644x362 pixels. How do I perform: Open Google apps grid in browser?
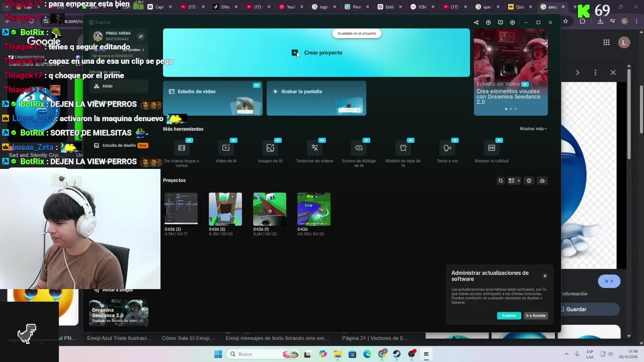pyautogui.click(x=607, y=42)
